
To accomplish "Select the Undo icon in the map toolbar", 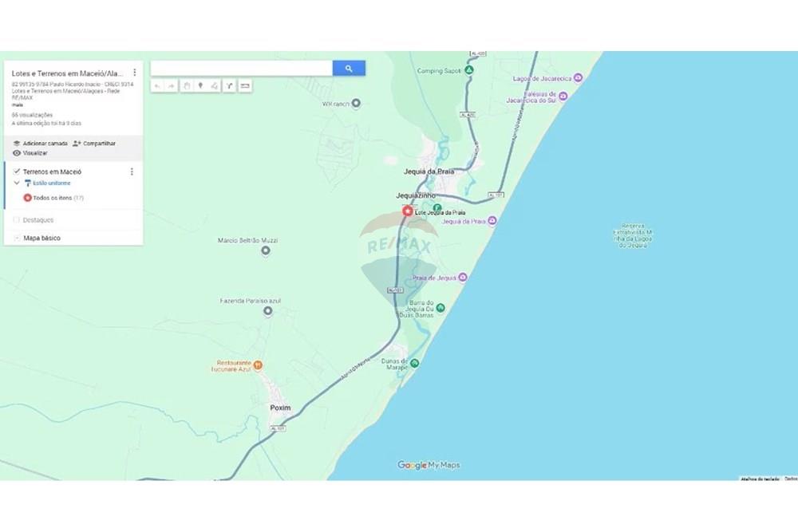I will pyautogui.click(x=158, y=85).
